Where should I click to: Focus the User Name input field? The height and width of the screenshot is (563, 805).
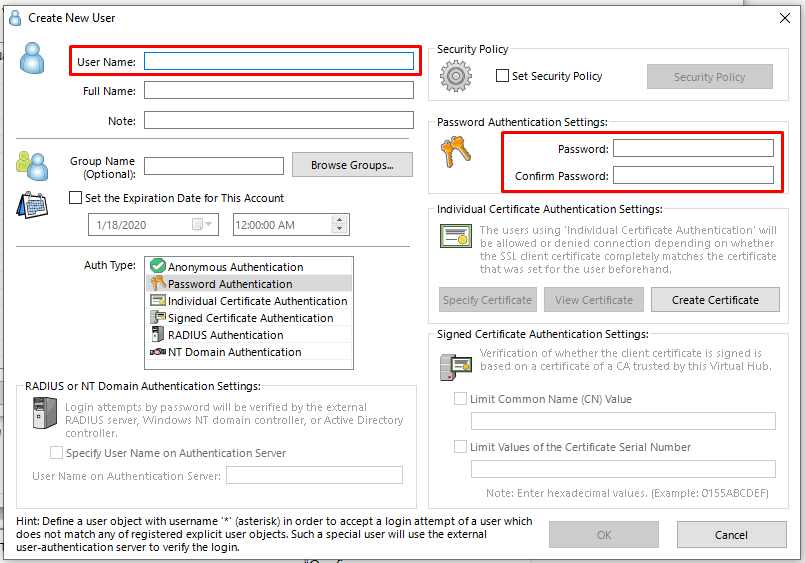tap(279, 61)
